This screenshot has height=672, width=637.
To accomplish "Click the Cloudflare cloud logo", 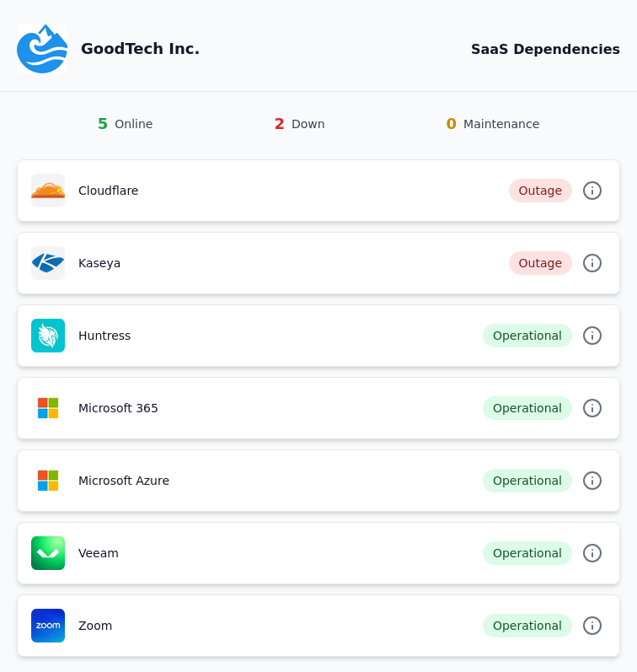I will [48, 191].
